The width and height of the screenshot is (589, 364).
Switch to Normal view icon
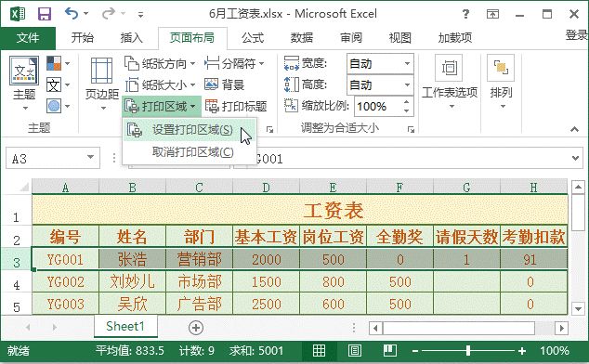pos(319,350)
